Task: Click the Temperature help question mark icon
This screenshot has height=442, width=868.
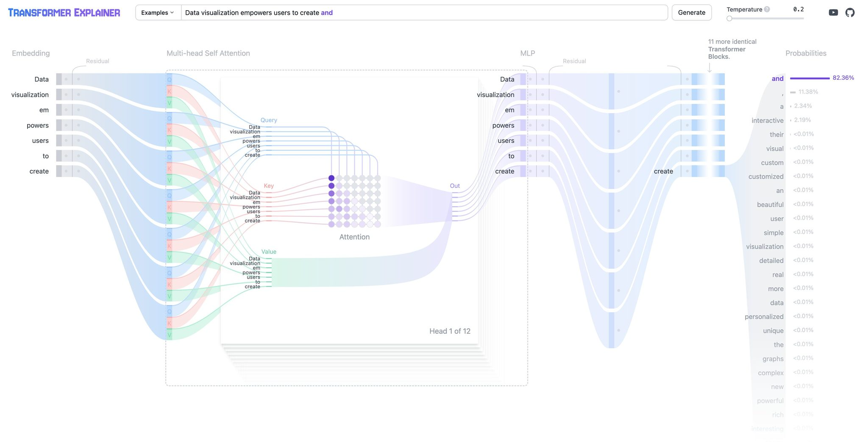Action: [767, 9]
